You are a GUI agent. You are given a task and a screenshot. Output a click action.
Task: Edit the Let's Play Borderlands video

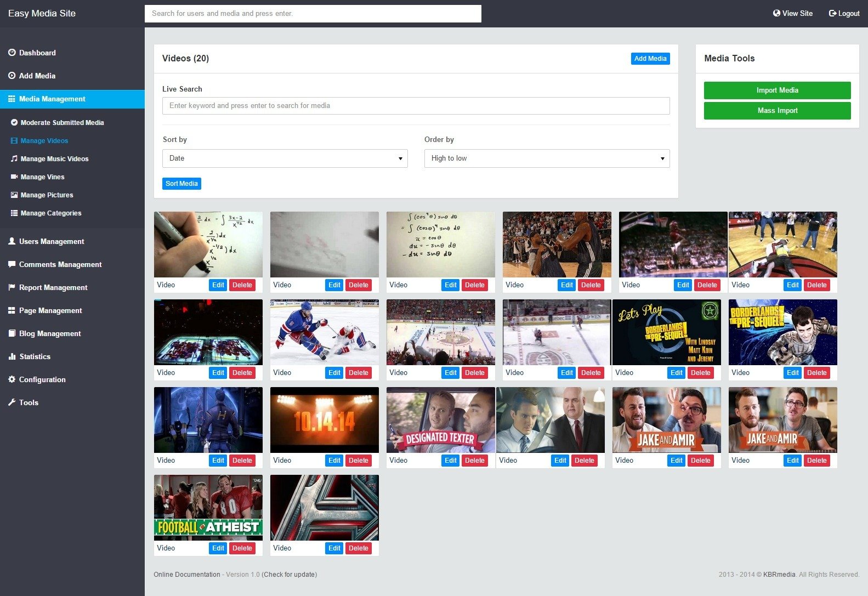(677, 373)
